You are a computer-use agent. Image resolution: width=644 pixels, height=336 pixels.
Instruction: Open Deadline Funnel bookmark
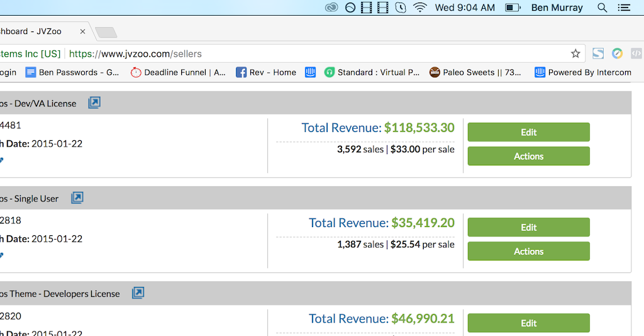pos(178,72)
